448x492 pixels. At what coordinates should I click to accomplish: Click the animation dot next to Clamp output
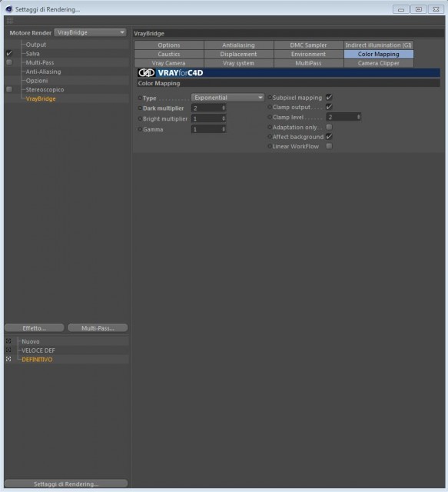270,107
